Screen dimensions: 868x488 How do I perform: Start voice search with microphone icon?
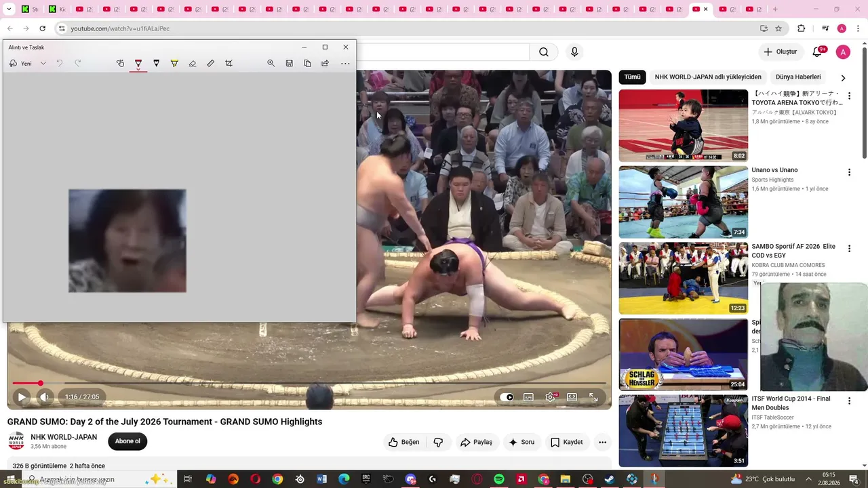pyautogui.click(x=574, y=52)
